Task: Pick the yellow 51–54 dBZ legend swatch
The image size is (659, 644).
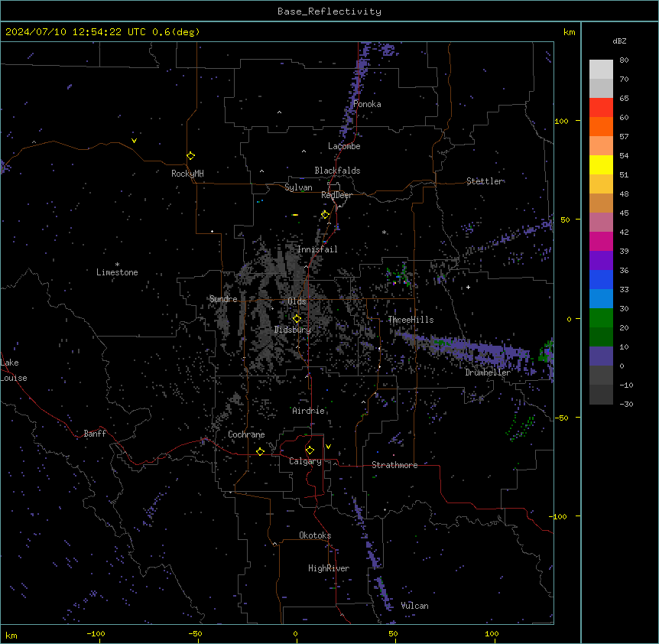Action: click(601, 164)
